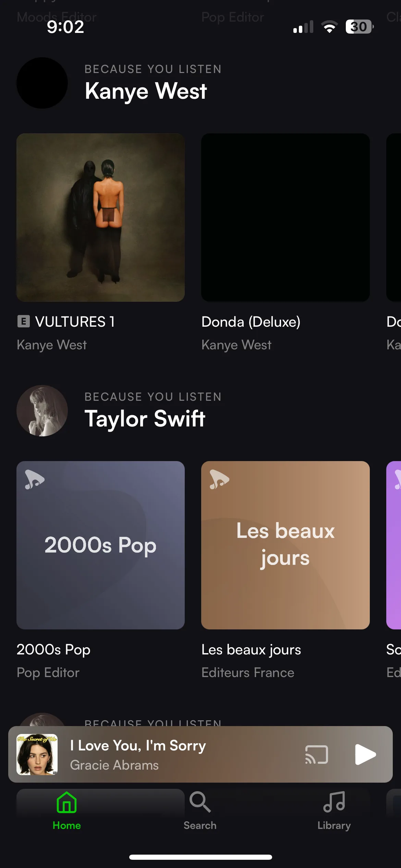Tap the Taylor Swift artist avatar
The height and width of the screenshot is (868, 401).
click(42, 411)
